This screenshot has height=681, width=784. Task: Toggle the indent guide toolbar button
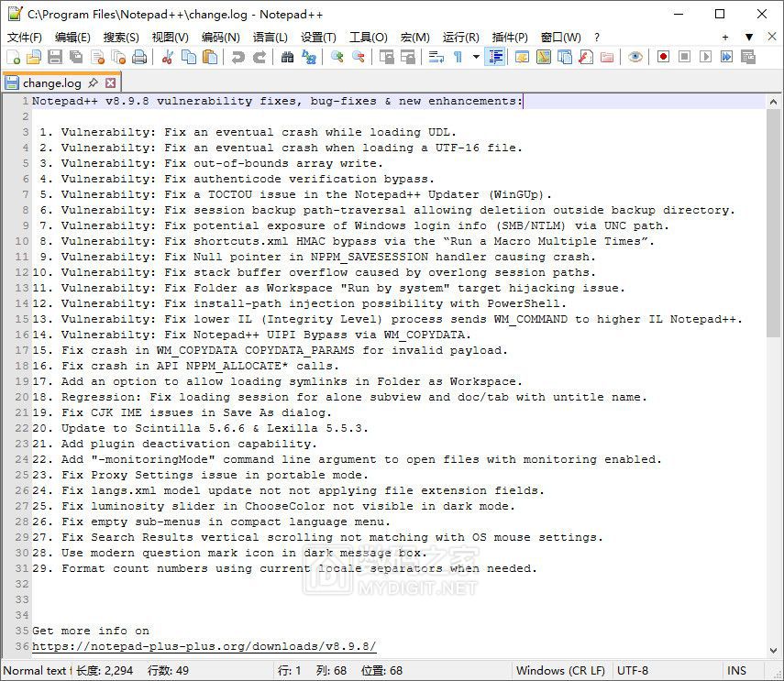pos(495,57)
